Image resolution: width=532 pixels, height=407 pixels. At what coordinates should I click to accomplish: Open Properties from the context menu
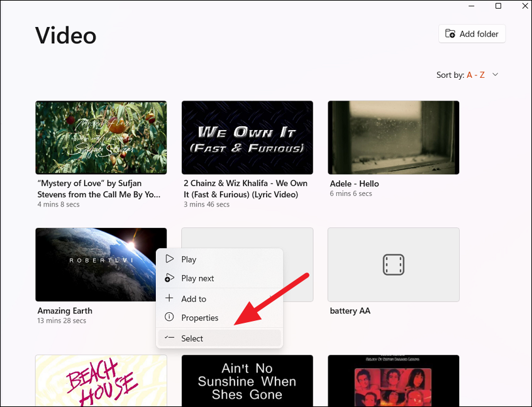(219, 318)
